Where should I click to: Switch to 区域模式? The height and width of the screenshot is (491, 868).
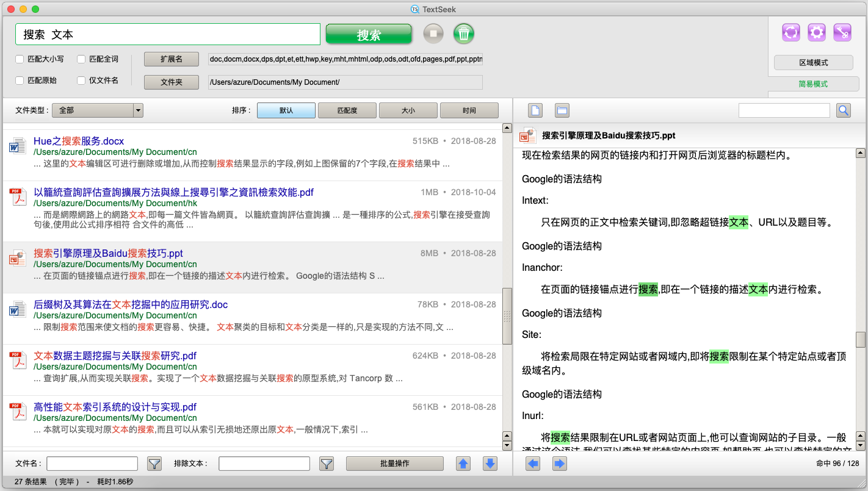[x=813, y=63]
